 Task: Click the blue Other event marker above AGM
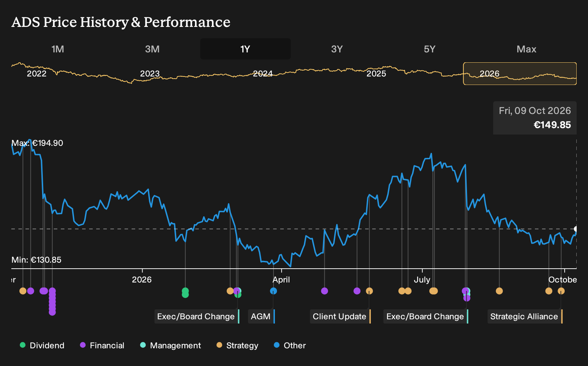273,291
